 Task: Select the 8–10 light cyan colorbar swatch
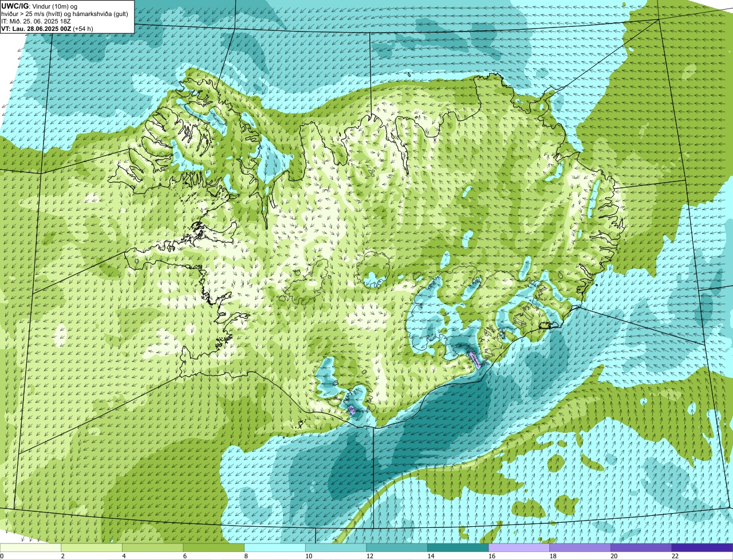pyautogui.click(x=275, y=547)
